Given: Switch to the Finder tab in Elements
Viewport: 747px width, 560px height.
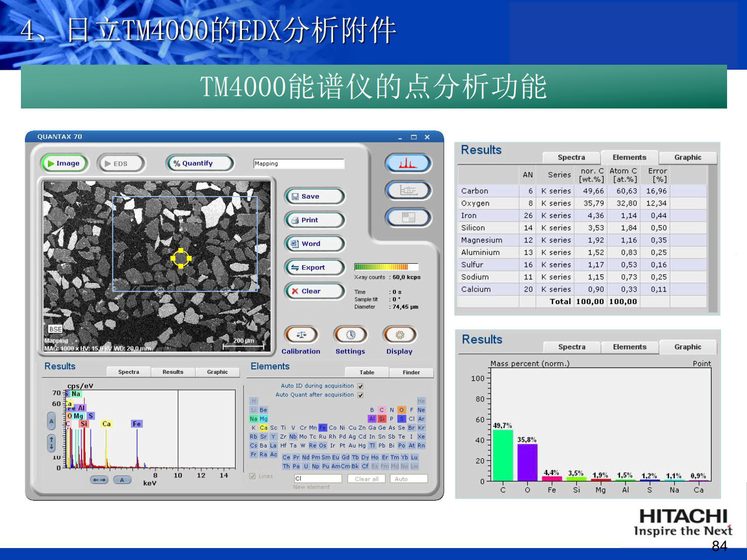Looking at the screenshot, I should pos(411,372).
